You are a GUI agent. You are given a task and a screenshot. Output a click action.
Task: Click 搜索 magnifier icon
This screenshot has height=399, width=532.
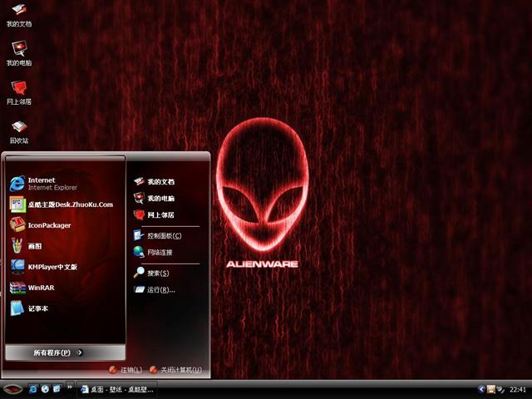[139, 273]
